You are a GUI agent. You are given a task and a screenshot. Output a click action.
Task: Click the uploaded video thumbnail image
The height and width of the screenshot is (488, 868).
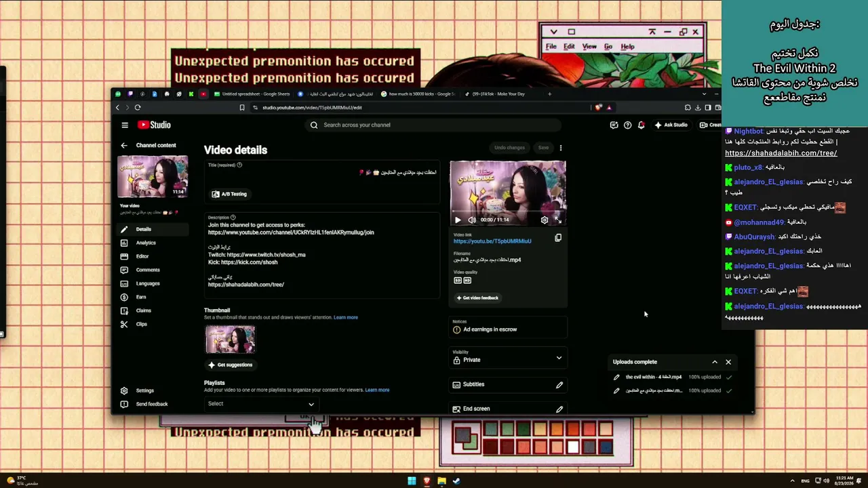click(231, 340)
